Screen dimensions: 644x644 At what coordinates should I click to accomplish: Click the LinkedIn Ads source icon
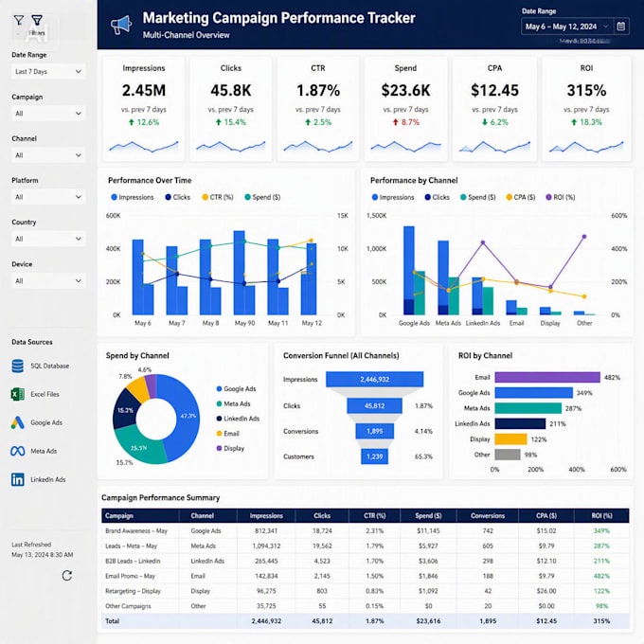pos(18,479)
